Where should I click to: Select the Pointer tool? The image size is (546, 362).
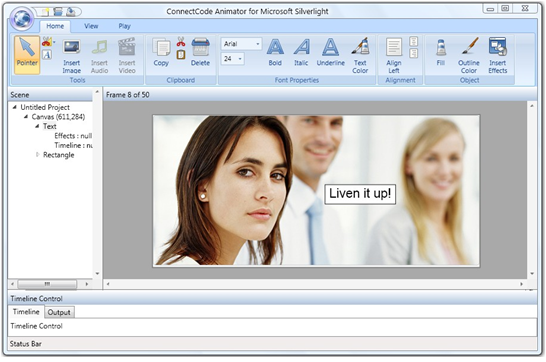click(27, 55)
